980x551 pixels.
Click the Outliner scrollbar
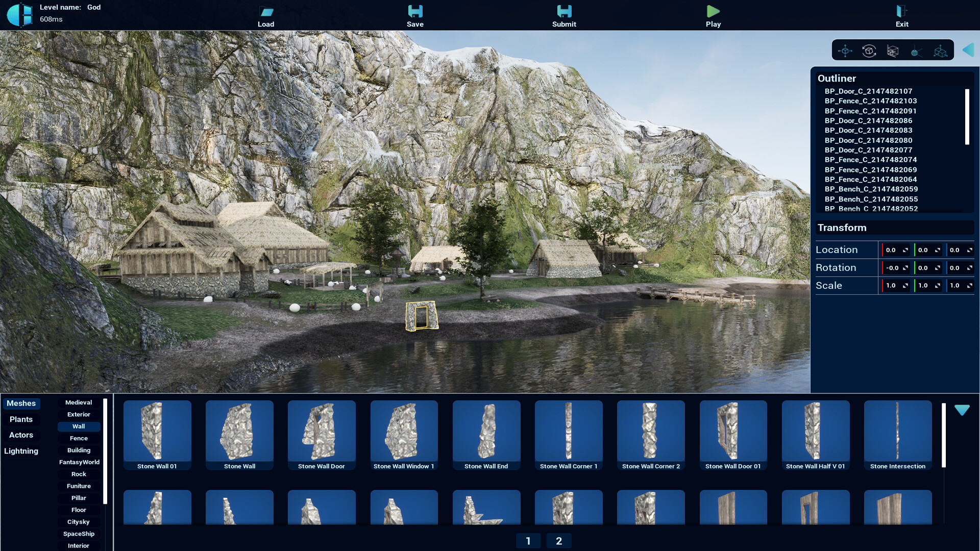(x=967, y=117)
